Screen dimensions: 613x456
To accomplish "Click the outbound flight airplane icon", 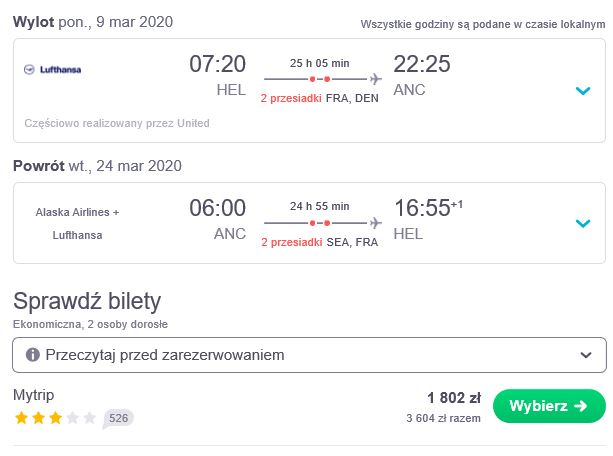I will [376, 79].
